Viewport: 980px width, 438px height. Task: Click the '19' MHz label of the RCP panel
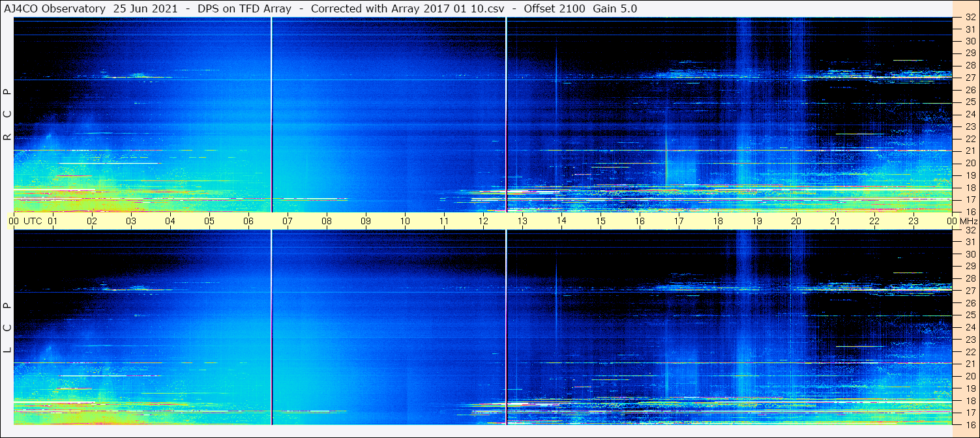tap(970, 175)
